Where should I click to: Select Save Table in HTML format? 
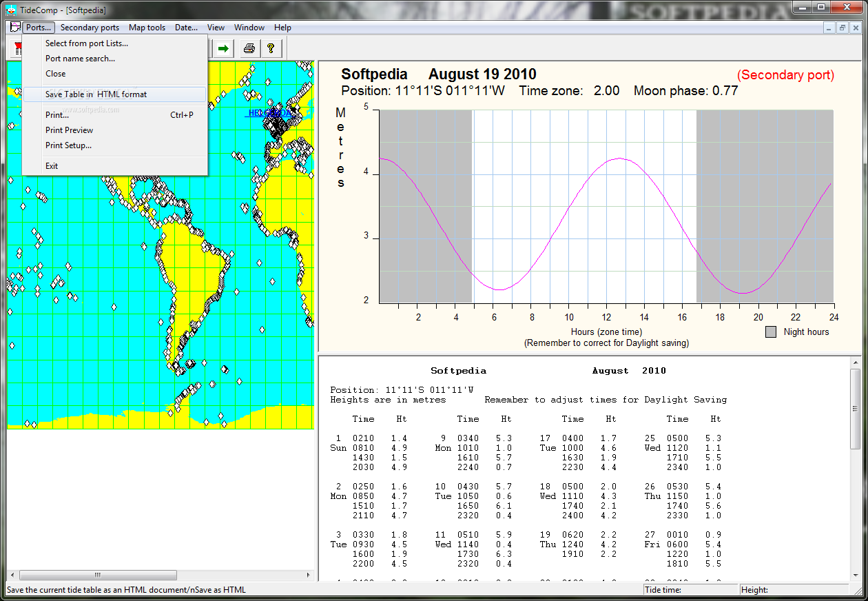click(115, 94)
